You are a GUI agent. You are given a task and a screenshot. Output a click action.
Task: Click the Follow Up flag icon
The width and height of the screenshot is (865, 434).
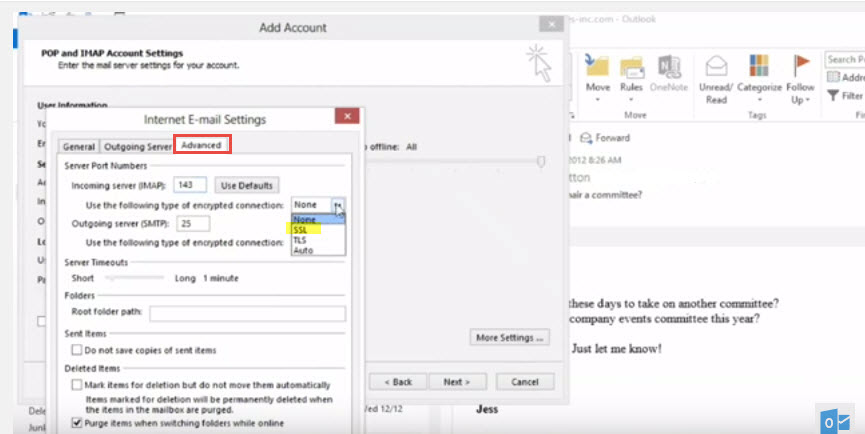(801, 66)
